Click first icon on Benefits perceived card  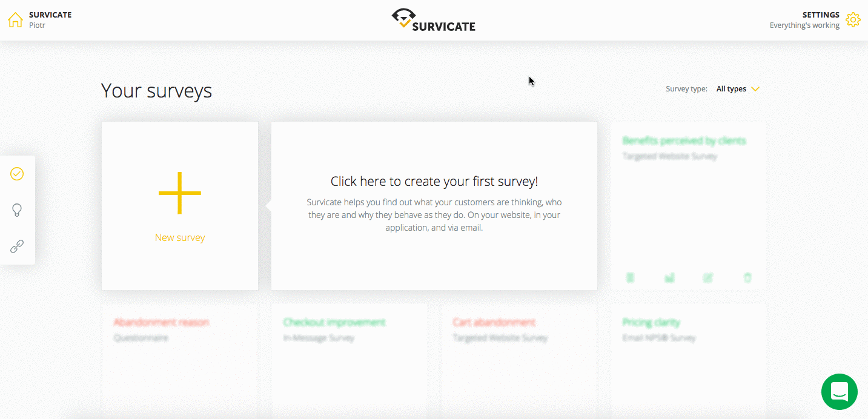click(630, 278)
